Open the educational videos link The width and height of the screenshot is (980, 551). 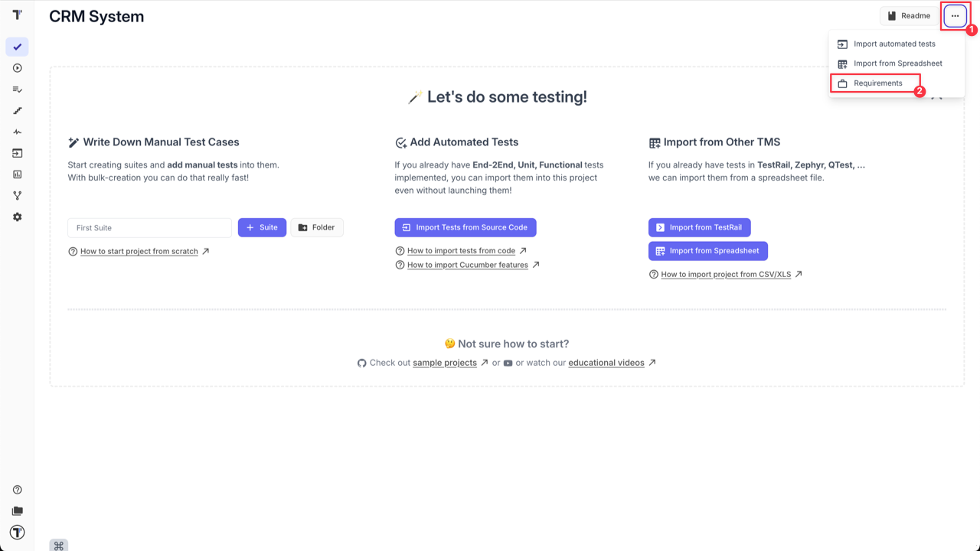(x=606, y=362)
